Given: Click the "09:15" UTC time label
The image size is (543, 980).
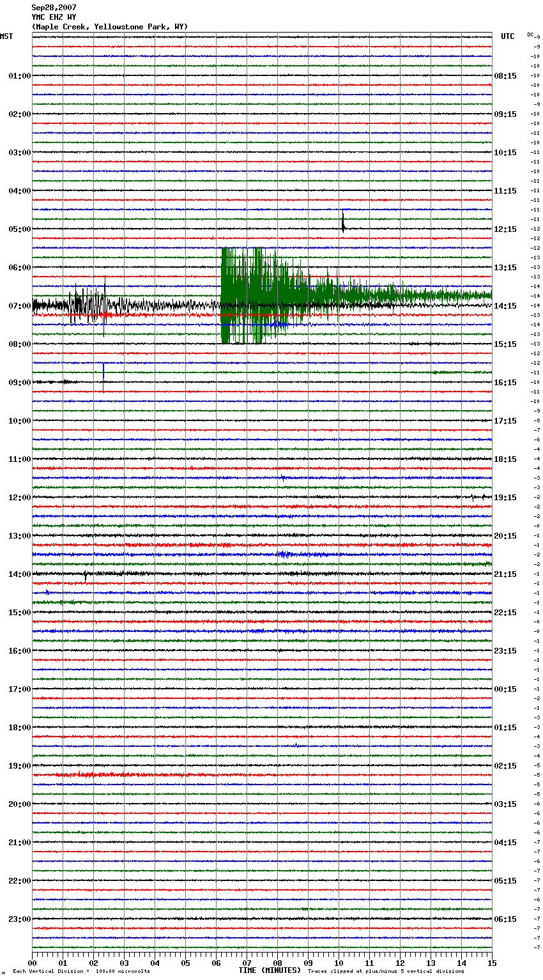Looking at the screenshot, I should coord(505,114).
